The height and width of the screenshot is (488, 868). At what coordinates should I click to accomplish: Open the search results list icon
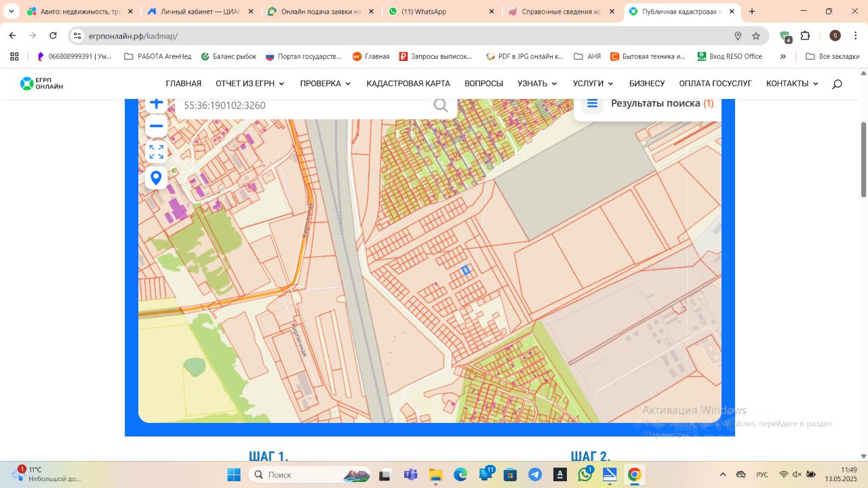[592, 103]
